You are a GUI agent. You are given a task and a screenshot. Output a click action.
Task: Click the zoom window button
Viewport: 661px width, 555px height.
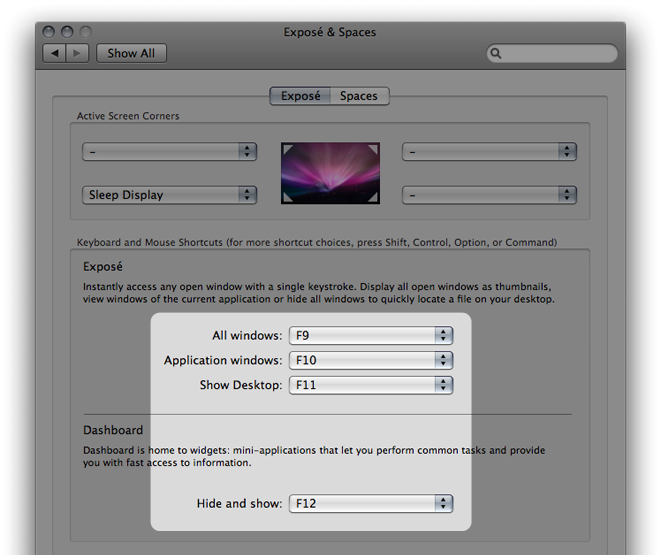pyautogui.click(x=86, y=32)
